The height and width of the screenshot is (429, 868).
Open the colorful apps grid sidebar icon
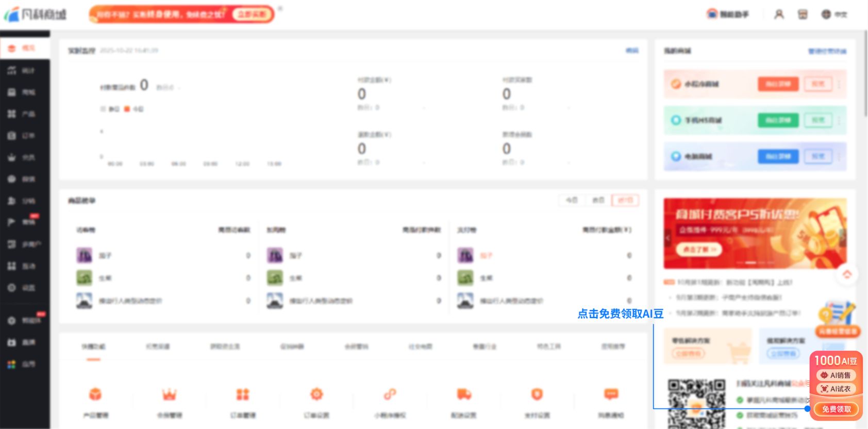[12, 364]
